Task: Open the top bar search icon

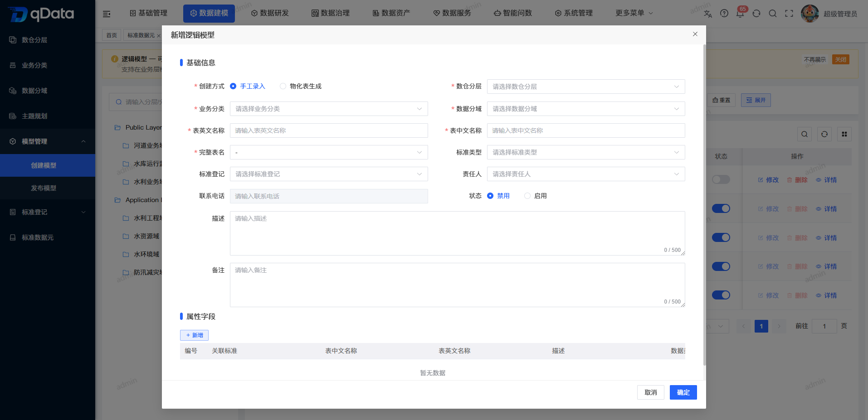Action: (x=773, y=14)
